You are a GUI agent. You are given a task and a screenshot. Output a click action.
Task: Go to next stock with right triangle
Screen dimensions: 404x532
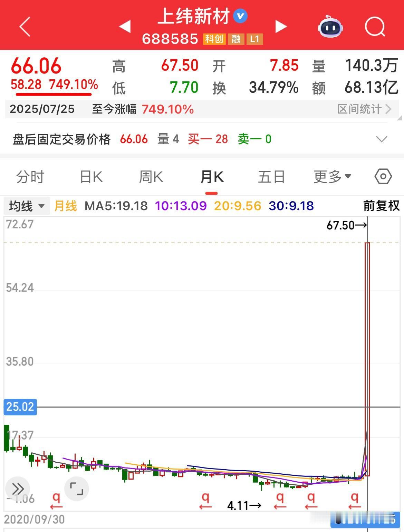pos(281,26)
